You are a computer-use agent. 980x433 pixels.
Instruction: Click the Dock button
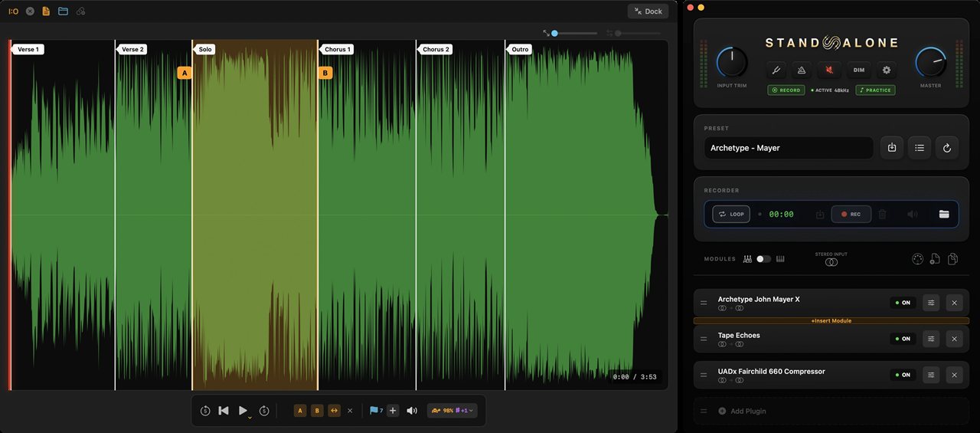pyautogui.click(x=648, y=11)
